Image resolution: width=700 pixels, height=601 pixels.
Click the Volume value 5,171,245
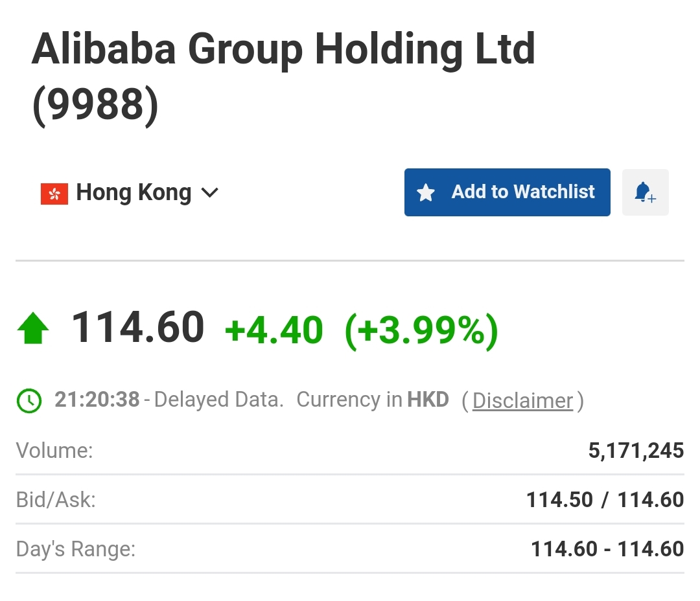click(636, 451)
